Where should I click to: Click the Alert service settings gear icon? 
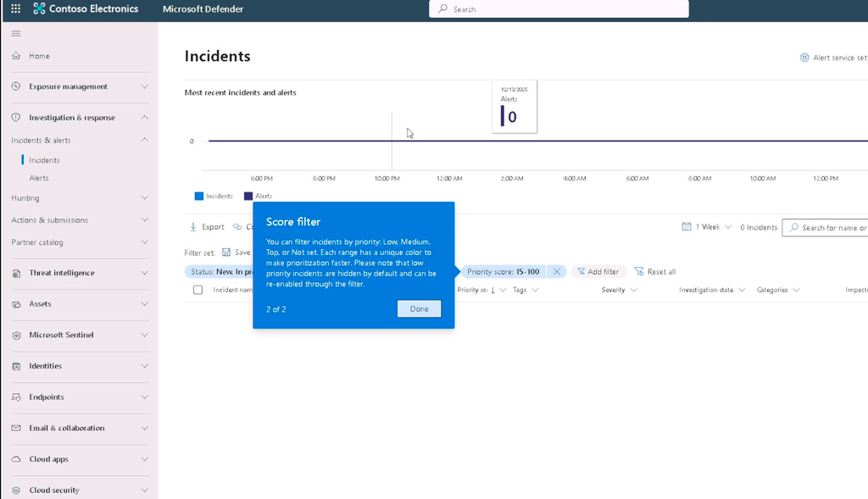tap(804, 58)
